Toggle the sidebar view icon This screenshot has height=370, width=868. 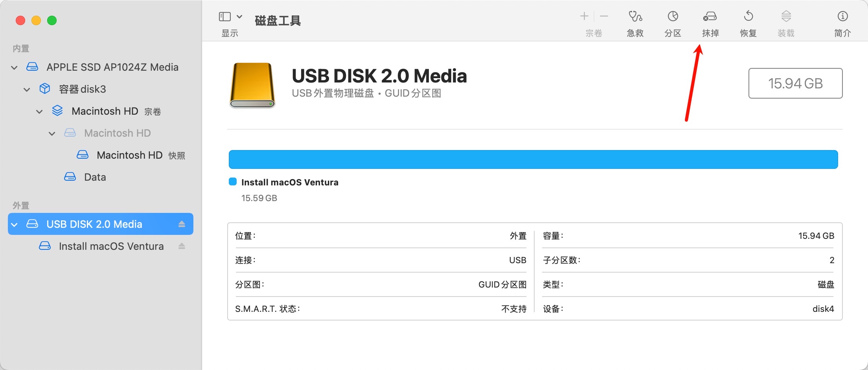click(225, 16)
